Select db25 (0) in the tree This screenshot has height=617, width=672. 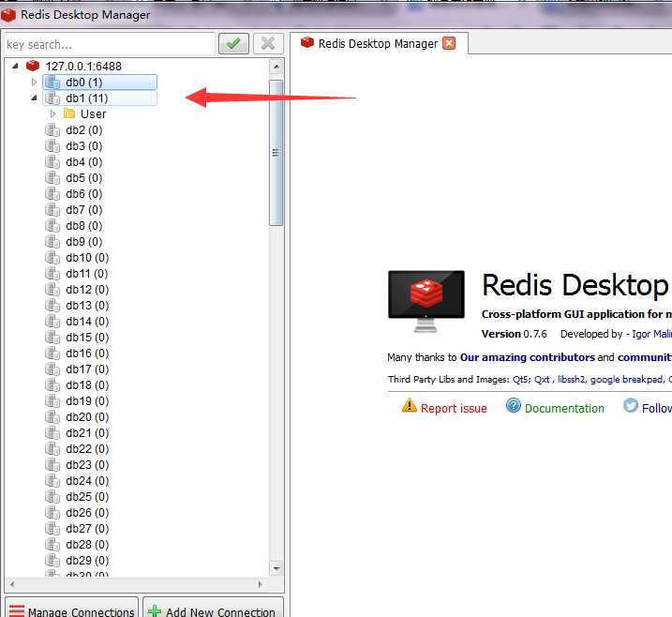87,497
